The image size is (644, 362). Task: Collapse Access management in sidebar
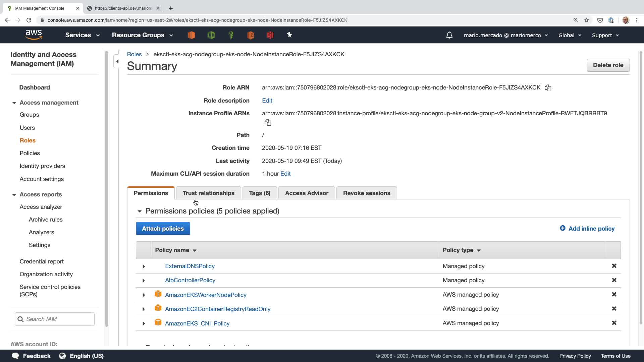coord(14,103)
